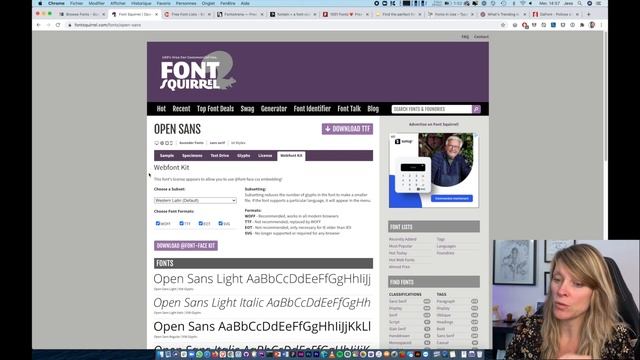Image resolution: width=640 pixels, height=360 pixels.
Task: Toggle the TTF format checkbox
Action: click(x=182, y=223)
